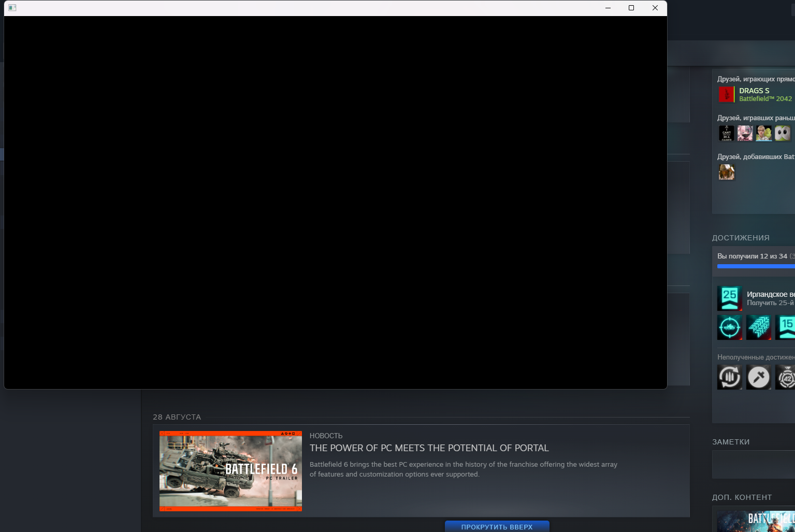Open the pink-haired friend avatar
Screen dimensions: 795x532
click(x=745, y=133)
